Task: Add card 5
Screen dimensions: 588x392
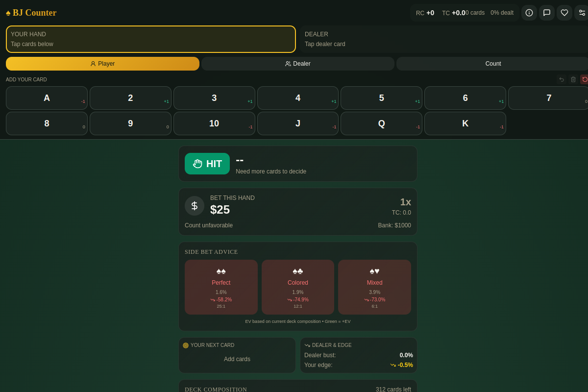Action: point(382,98)
